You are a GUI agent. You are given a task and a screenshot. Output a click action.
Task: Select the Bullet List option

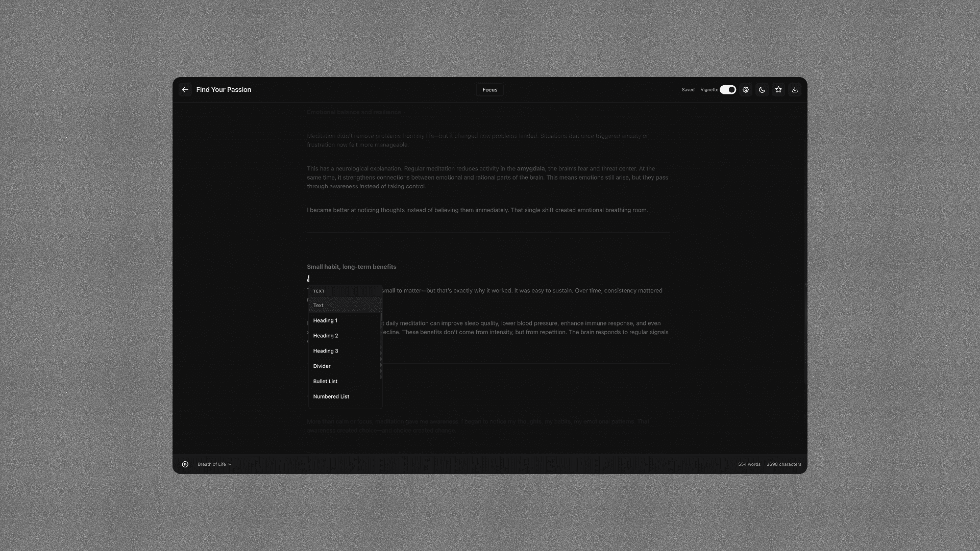tap(325, 382)
